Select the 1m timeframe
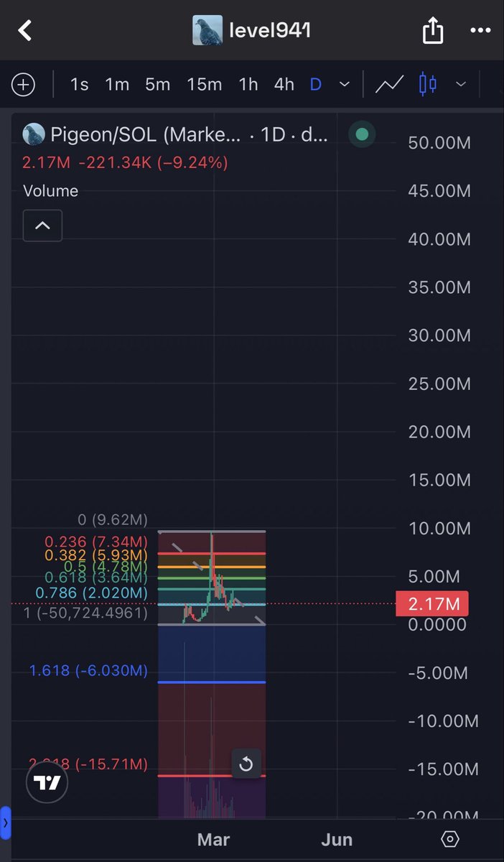The width and height of the screenshot is (504, 862). click(117, 85)
